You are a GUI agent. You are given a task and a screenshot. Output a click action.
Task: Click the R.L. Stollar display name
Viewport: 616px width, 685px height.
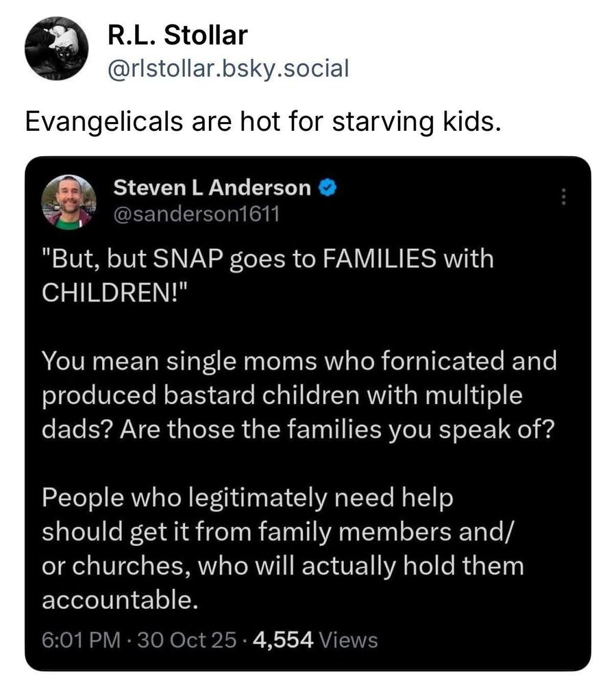click(177, 36)
